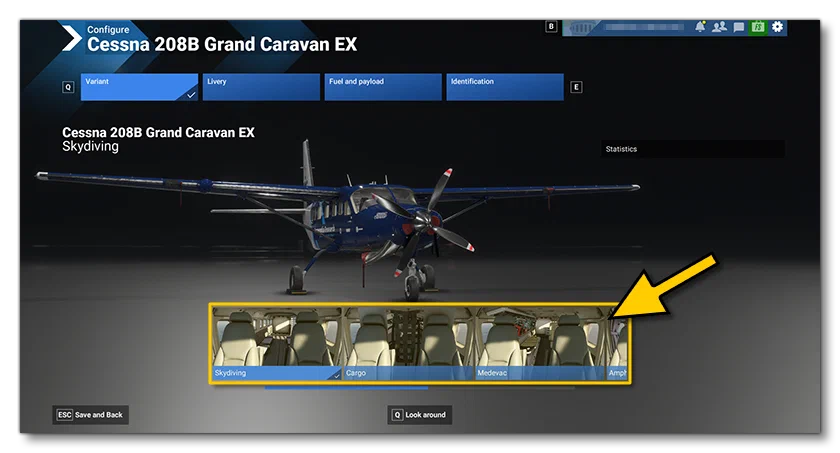Select the Variant tab
Screen dimensions: 840x453
(139, 87)
